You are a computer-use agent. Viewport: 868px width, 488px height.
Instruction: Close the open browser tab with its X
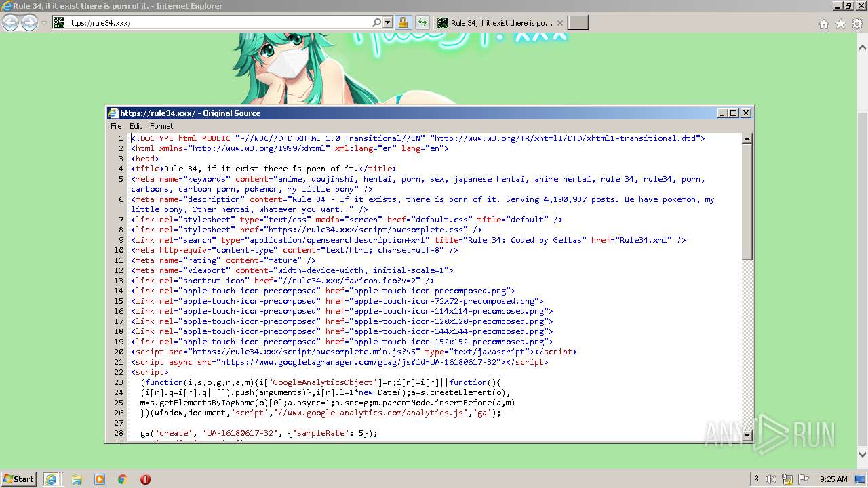[560, 22]
